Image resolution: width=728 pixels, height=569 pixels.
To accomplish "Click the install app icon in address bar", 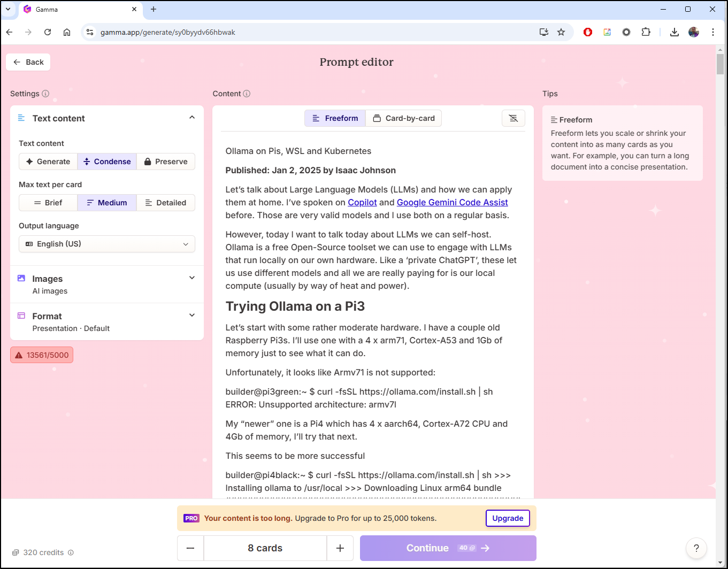I will coord(544,32).
